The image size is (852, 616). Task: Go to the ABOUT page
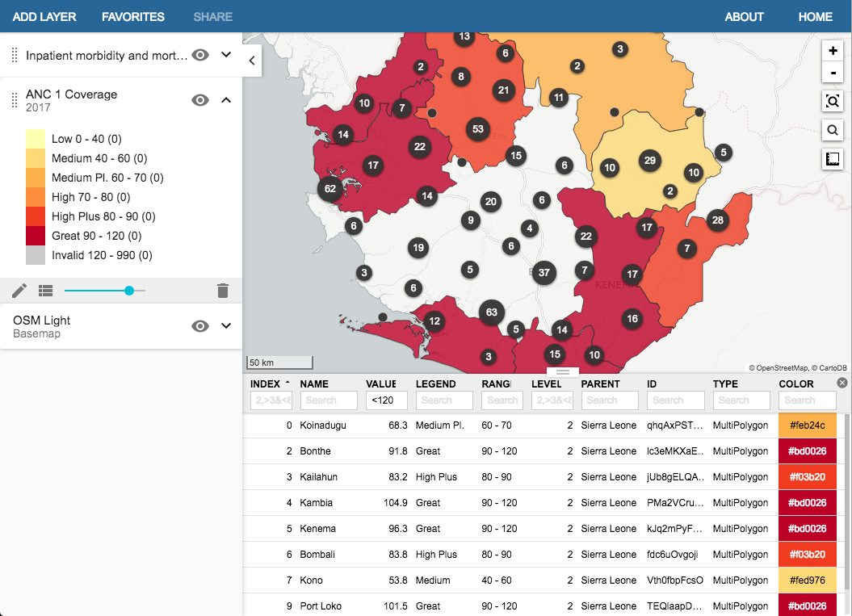point(744,16)
